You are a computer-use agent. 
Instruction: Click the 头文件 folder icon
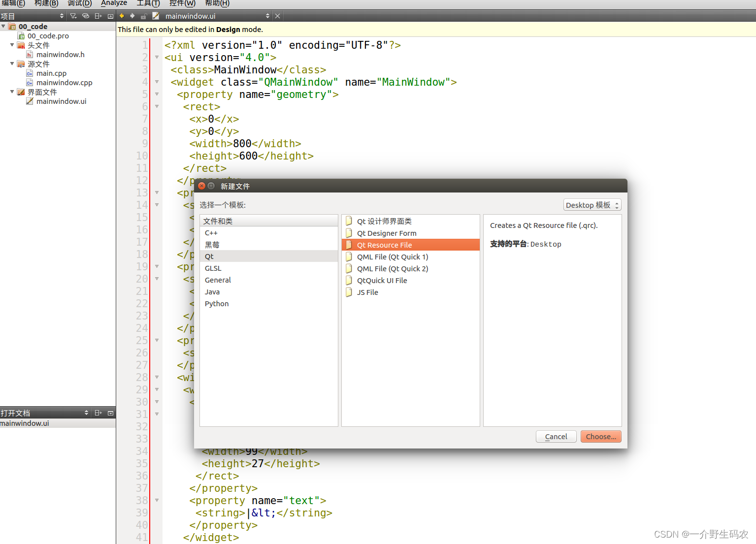[x=21, y=45]
